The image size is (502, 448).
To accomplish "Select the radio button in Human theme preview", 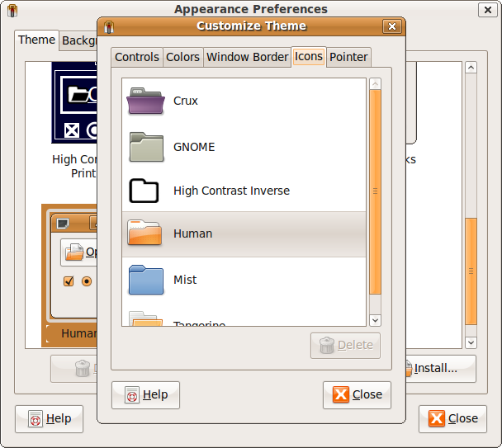I will tap(87, 281).
